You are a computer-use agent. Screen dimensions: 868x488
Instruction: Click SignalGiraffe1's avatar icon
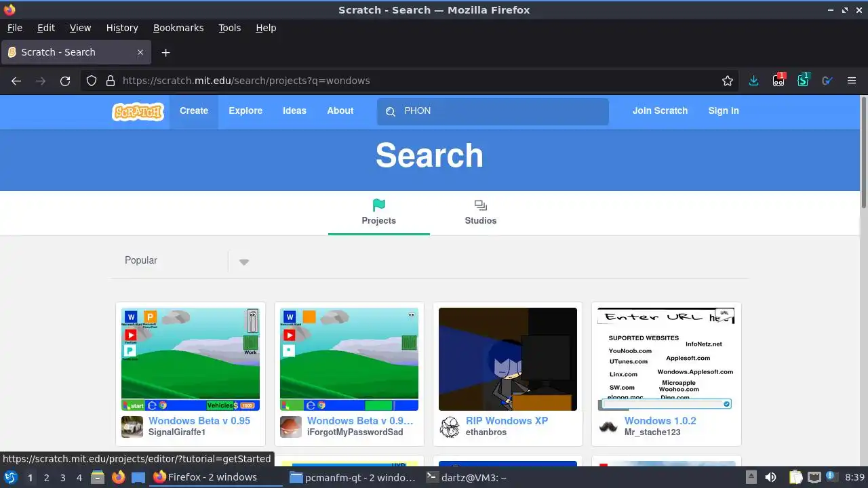pos(132,427)
